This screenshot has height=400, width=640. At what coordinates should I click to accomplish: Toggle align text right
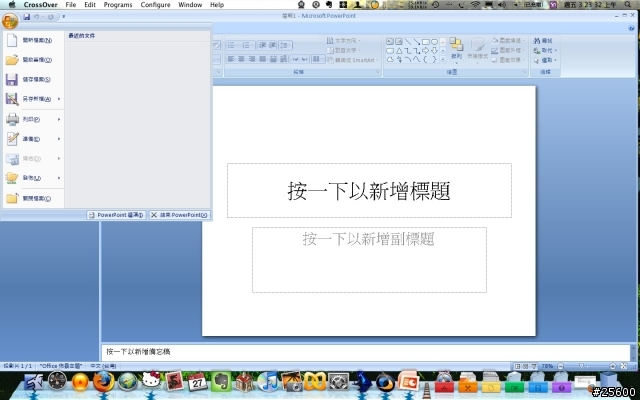[252, 59]
